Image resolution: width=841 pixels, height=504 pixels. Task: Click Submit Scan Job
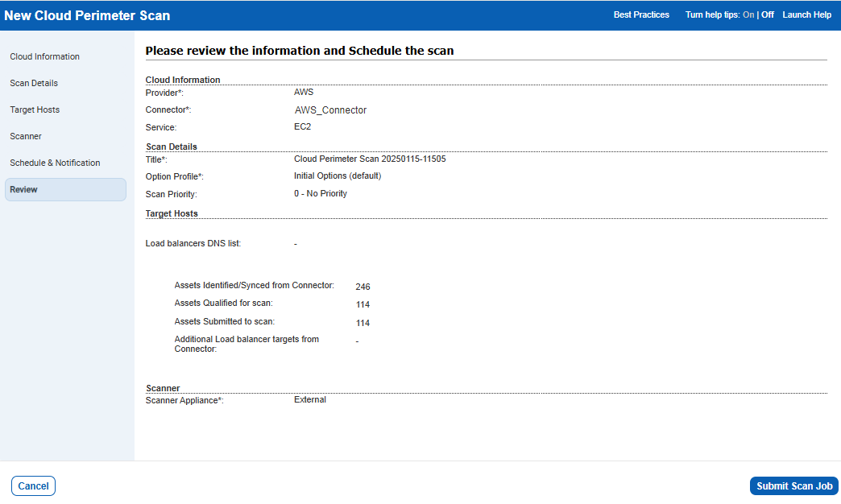coord(793,485)
